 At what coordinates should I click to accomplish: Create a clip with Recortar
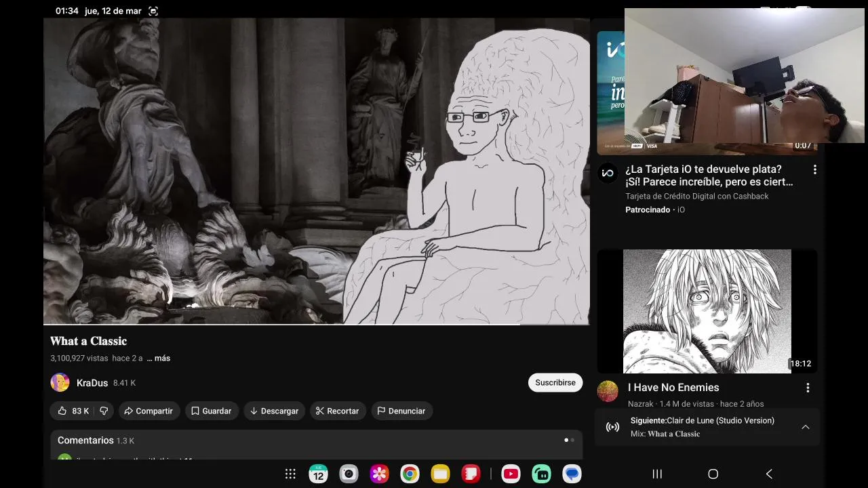coord(337,411)
